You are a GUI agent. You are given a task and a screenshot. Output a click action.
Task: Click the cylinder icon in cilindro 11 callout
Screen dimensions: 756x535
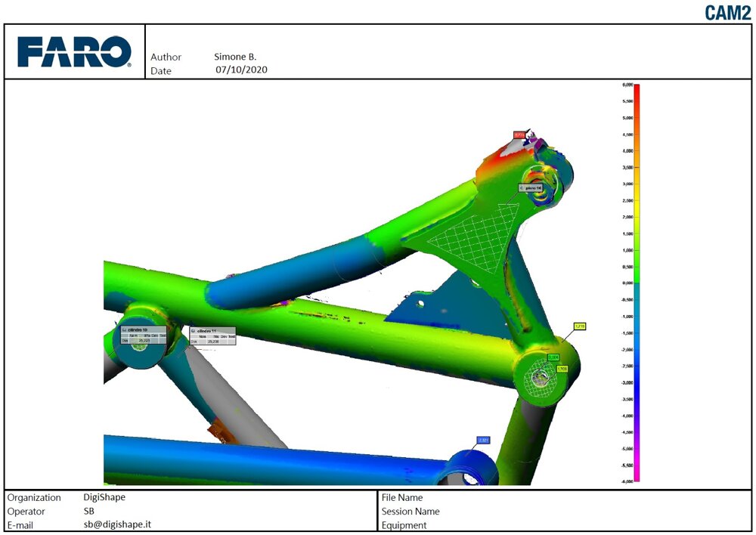194,331
